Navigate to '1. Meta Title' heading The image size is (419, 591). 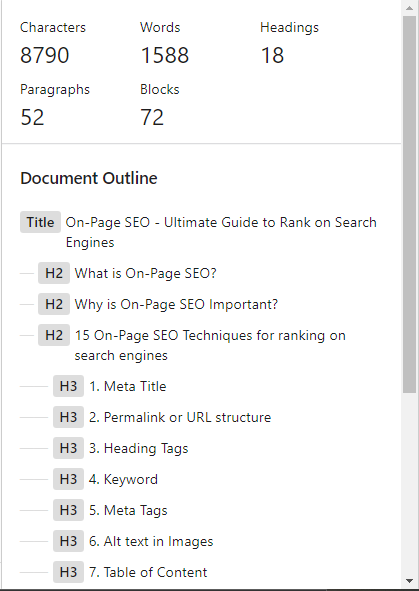[127, 386]
